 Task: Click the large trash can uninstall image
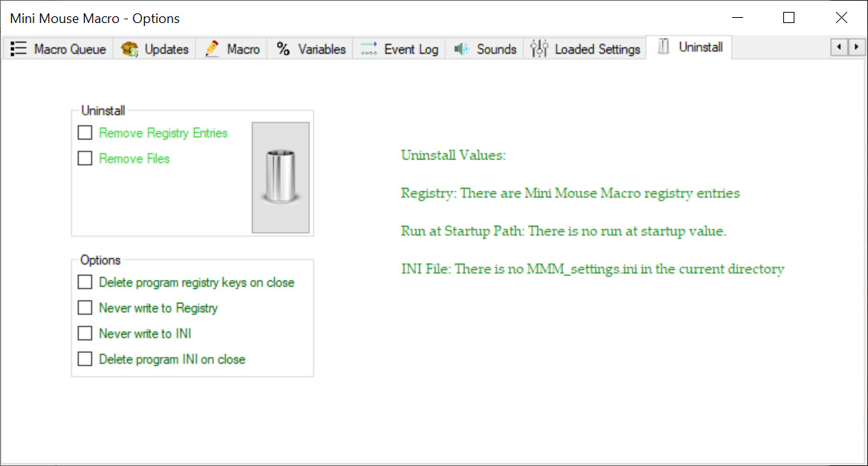click(x=281, y=177)
